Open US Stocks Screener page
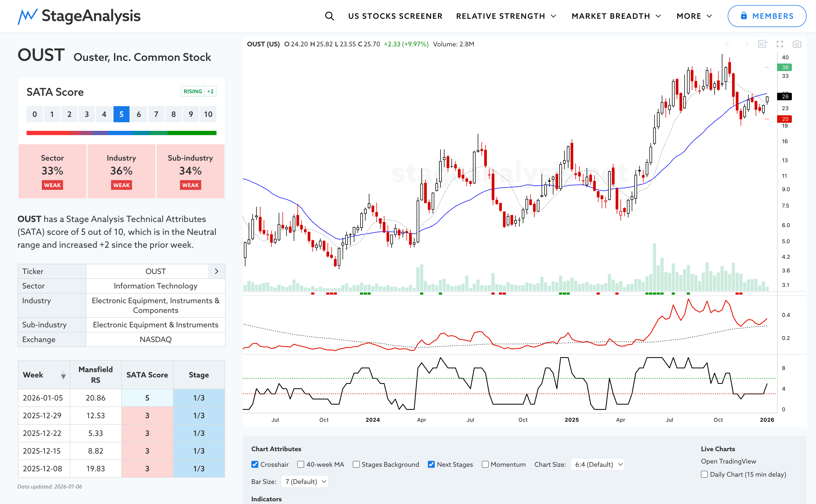 point(395,16)
